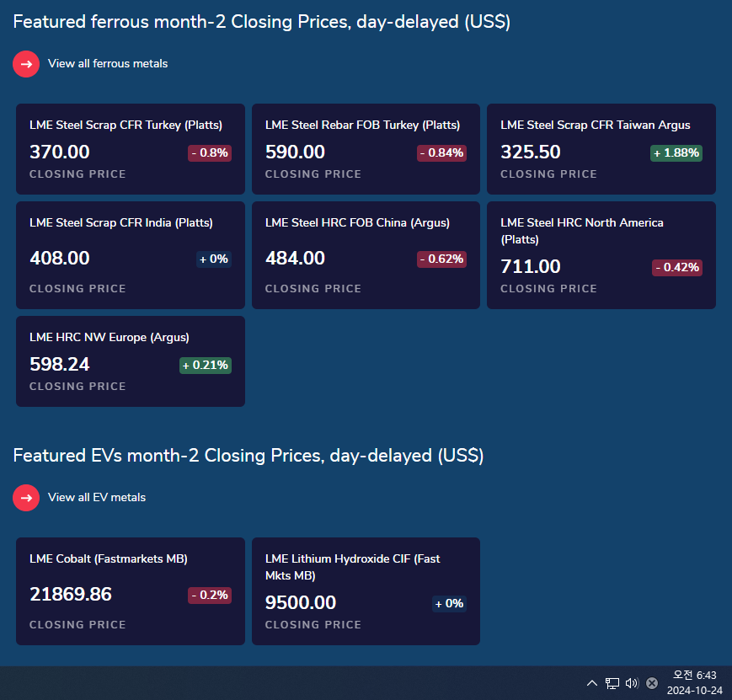732x700 pixels.
Task: Select LME Steel Rebar FOB Turkey card title
Action: tap(362, 126)
